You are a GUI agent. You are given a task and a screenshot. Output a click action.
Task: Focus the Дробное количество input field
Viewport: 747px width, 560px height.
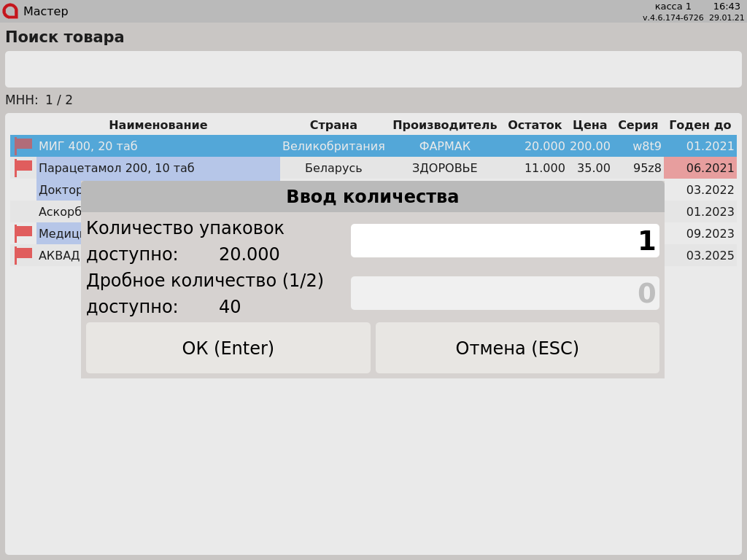(504, 293)
